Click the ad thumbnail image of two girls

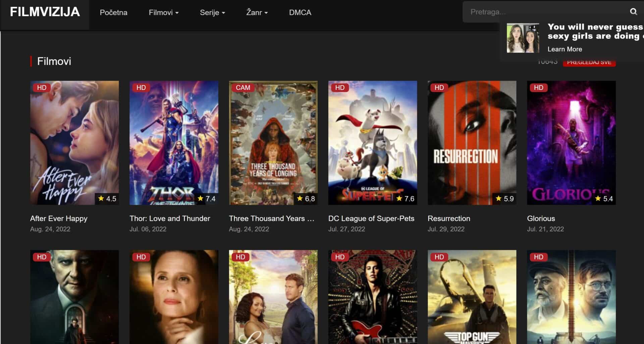(x=523, y=38)
